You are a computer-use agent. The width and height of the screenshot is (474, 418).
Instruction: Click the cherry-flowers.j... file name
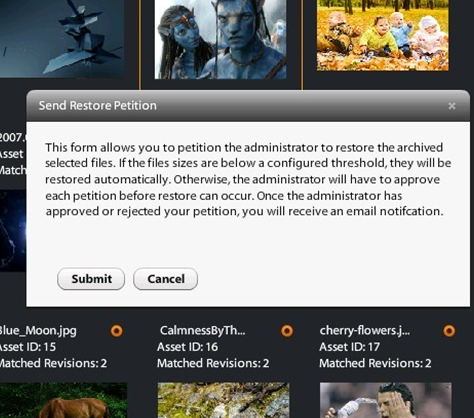click(365, 330)
